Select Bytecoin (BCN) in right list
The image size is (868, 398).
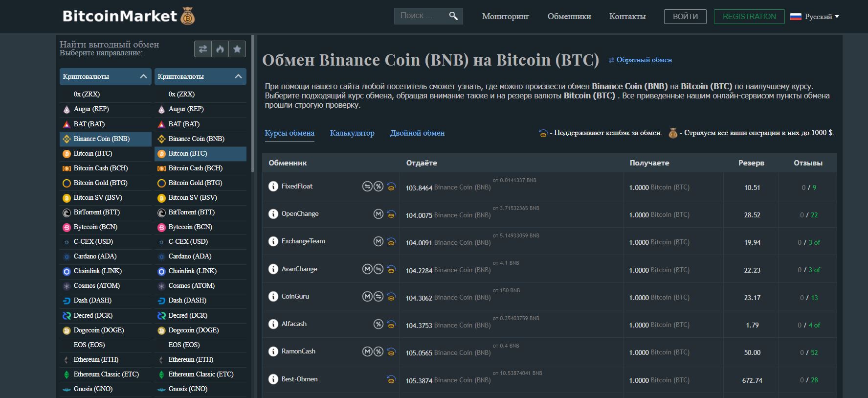200,227
